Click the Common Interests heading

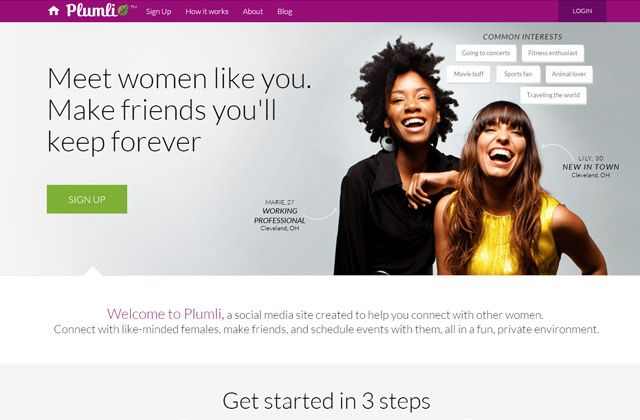pyautogui.click(x=522, y=37)
